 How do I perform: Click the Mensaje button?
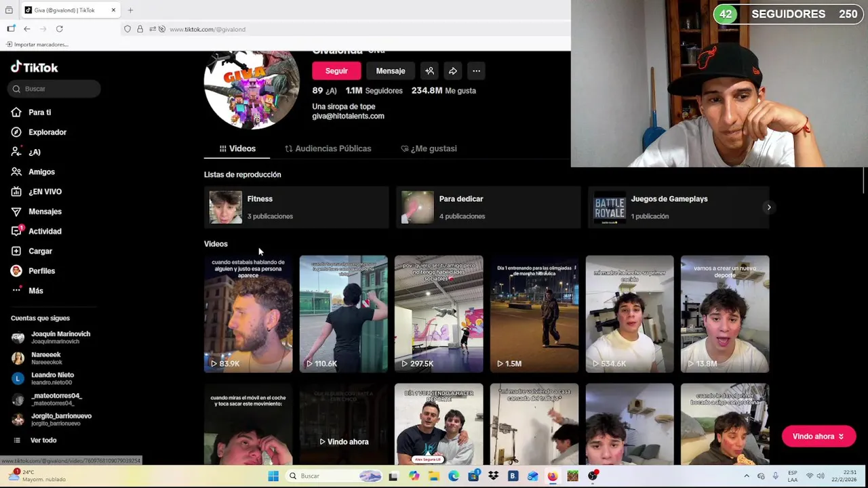(x=391, y=71)
